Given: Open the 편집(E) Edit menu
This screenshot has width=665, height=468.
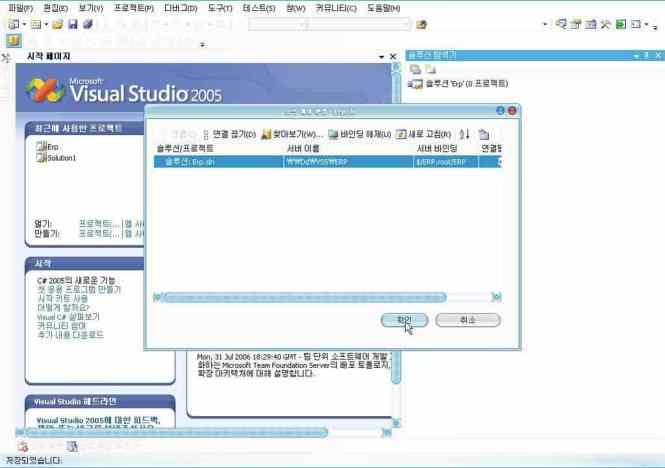Looking at the screenshot, I should [55, 8].
